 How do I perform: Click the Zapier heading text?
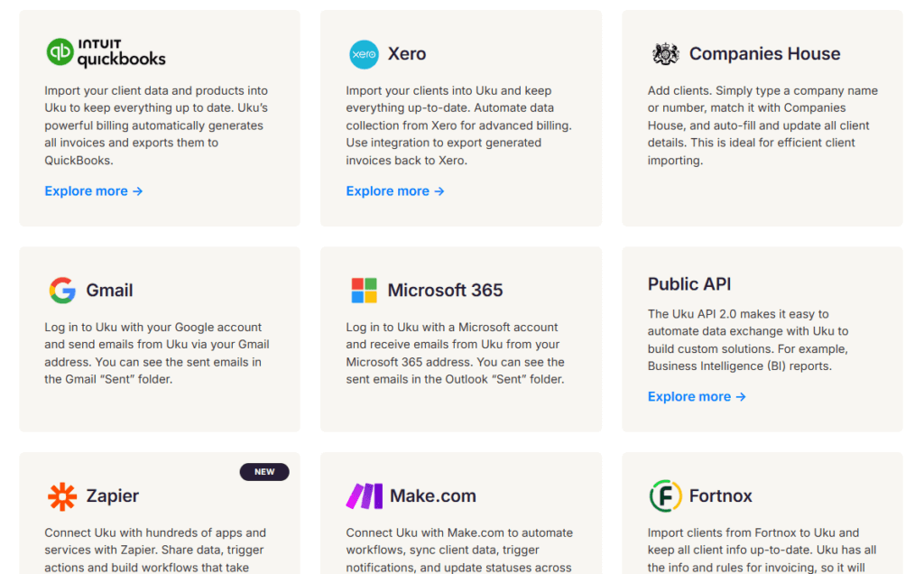click(x=113, y=496)
